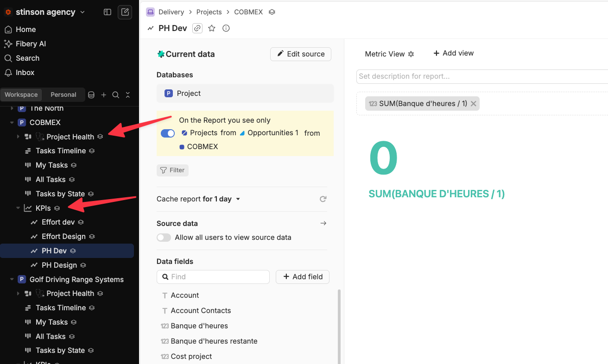Show info for PH Dev report
The width and height of the screenshot is (608, 364).
226,28
